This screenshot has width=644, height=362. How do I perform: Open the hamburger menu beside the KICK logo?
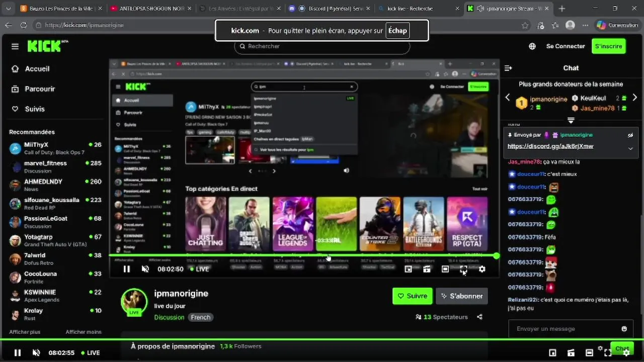15,46
